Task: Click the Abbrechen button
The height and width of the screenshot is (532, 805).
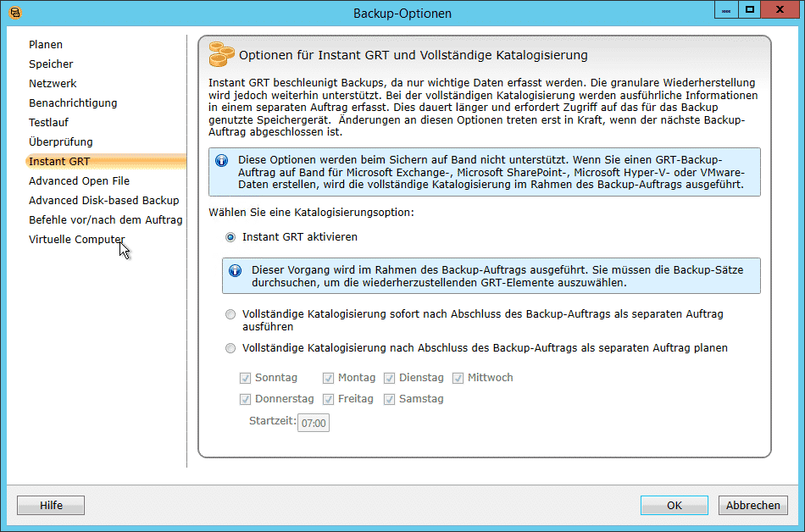Action: 752,506
